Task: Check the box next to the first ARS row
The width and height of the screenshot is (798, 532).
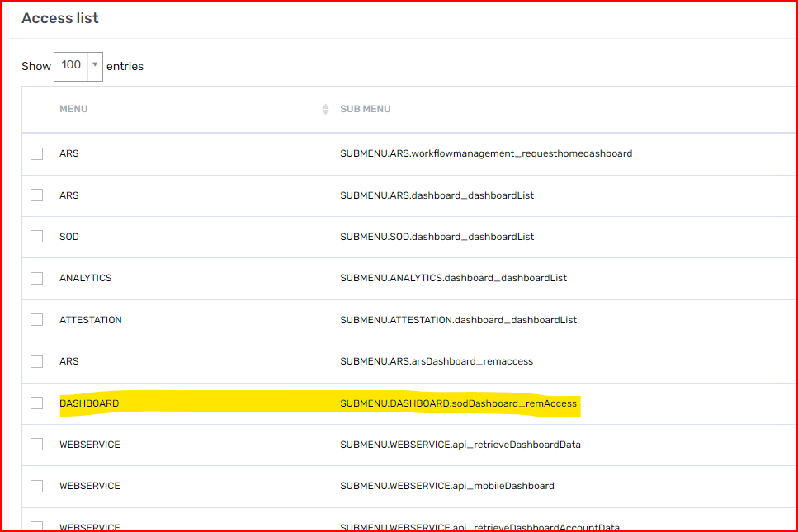Action: coord(36,153)
